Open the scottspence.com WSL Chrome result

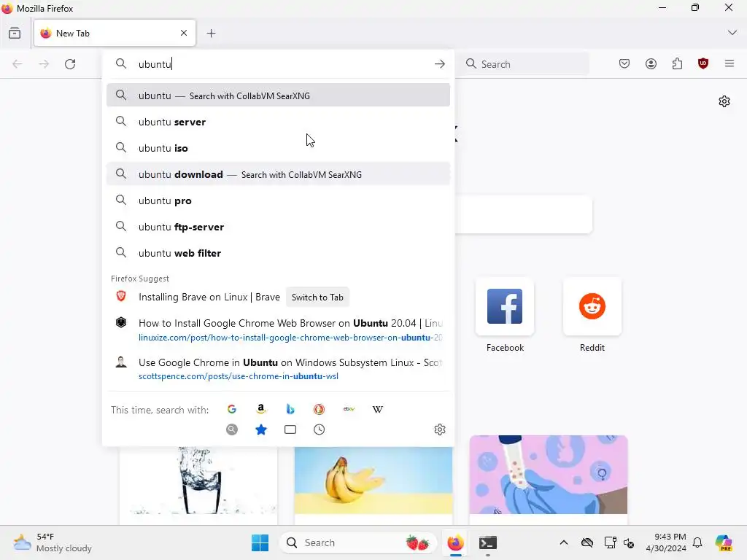click(x=278, y=368)
